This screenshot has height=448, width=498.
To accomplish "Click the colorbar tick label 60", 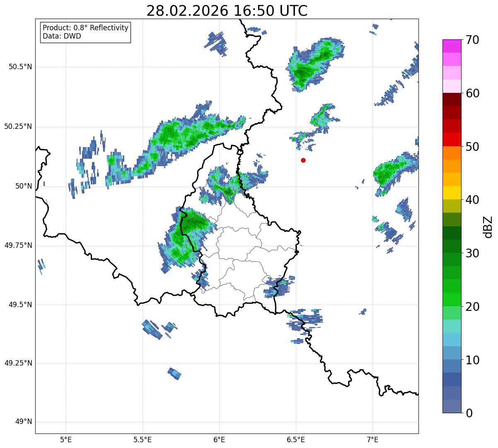I will pyautogui.click(x=473, y=93).
